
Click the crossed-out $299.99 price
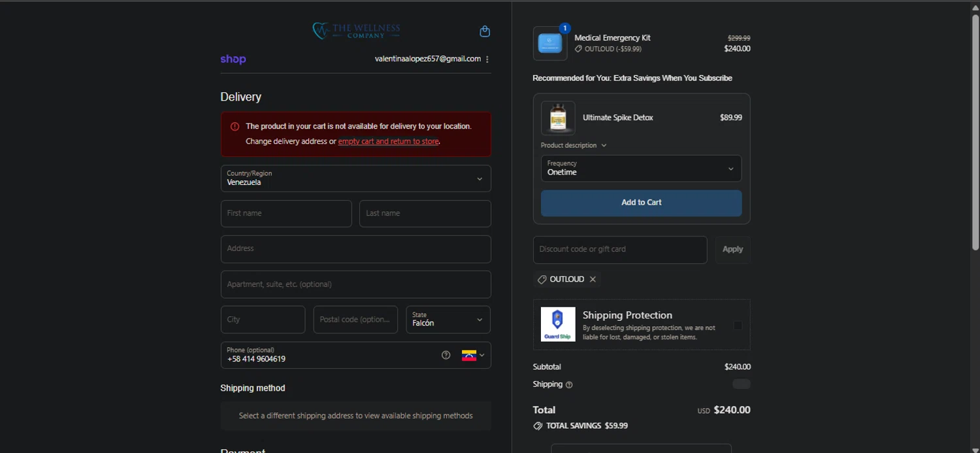pos(739,38)
